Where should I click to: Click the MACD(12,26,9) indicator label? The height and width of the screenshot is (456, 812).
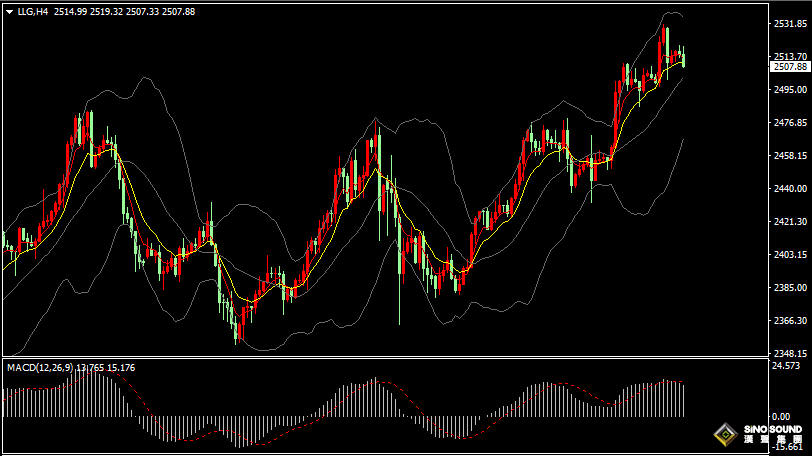click(x=40, y=368)
